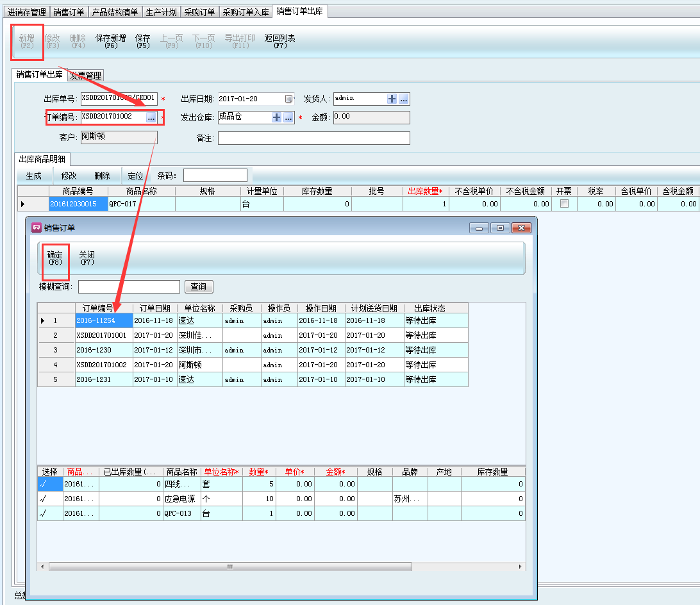Click 苏州... brand cell

pyautogui.click(x=410, y=499)
